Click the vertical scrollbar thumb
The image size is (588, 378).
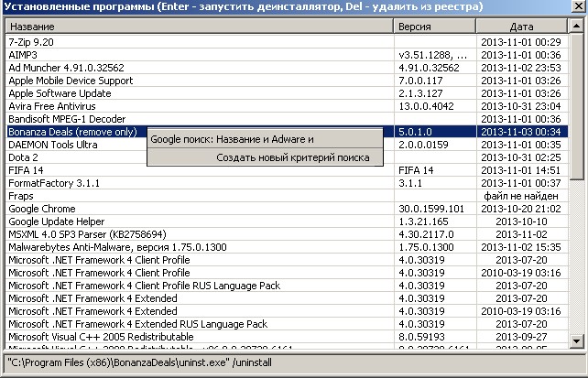click(x=576, y=107)
